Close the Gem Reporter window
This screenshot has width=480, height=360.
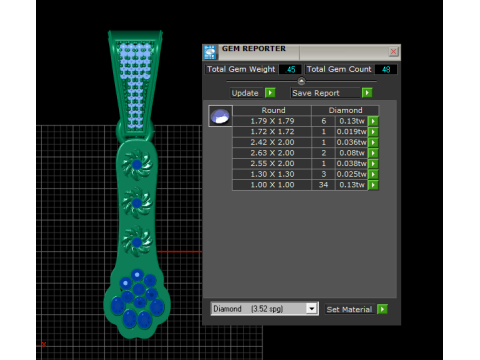(x=393, y=52)
